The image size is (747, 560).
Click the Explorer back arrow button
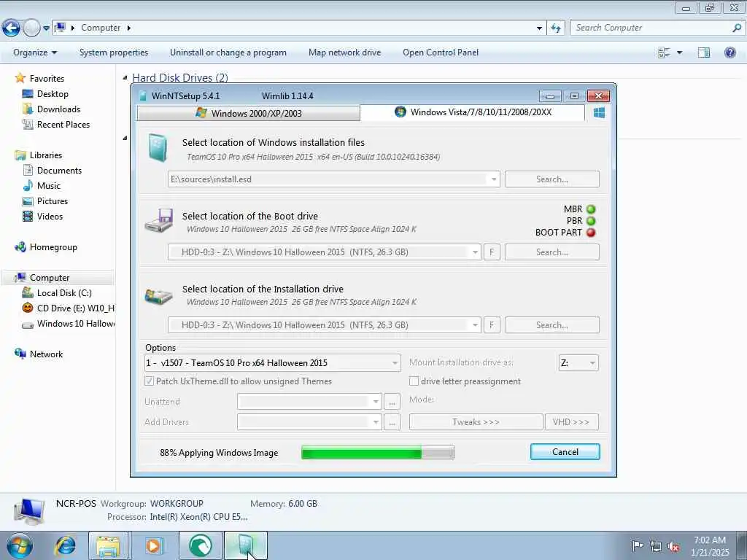[11, 28]
